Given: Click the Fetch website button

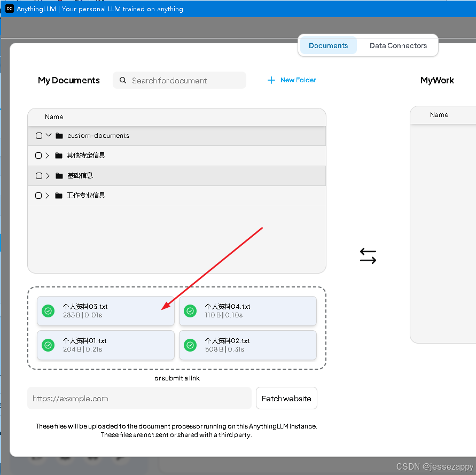Looking at the screenshot, I should (286, 398).
